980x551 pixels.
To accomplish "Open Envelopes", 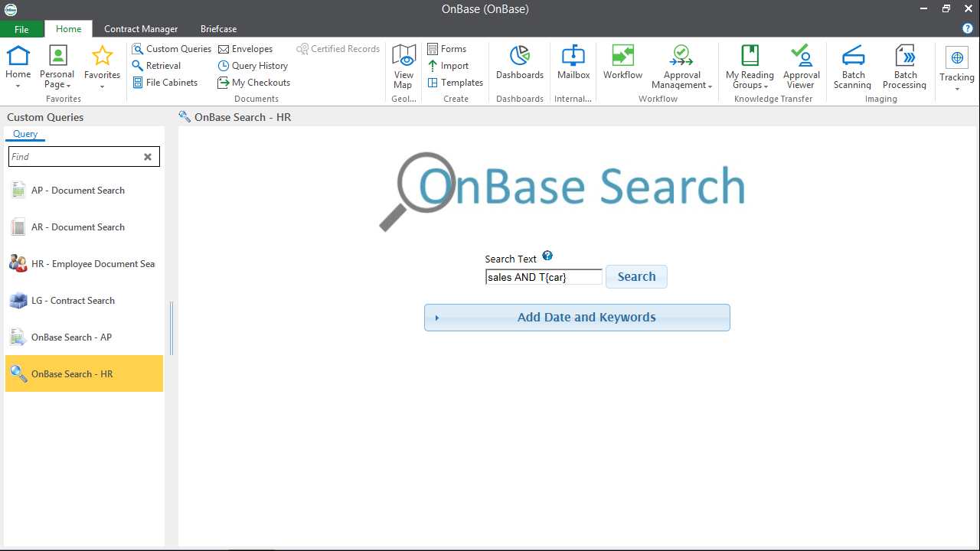I will (245, 49).
